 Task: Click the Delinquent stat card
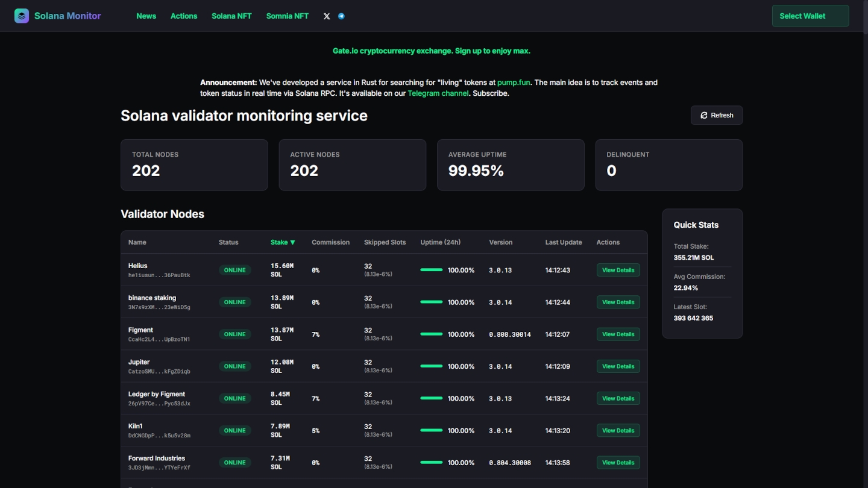click(x=669, y=165)
